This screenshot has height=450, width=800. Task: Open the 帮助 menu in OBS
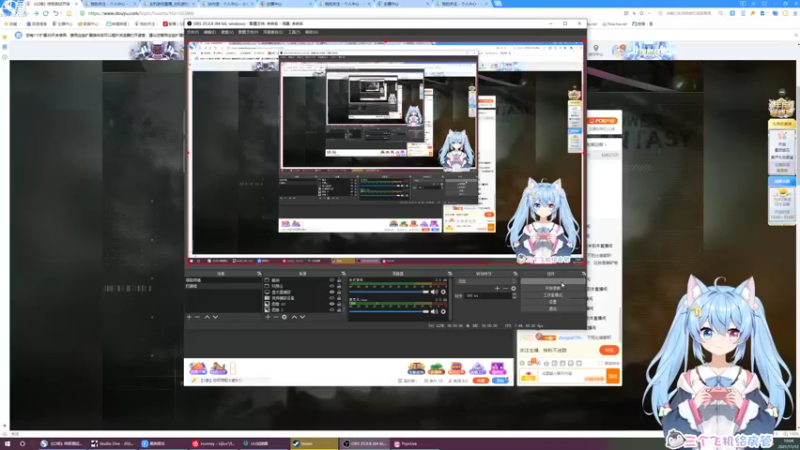click(x=311, y=32)
